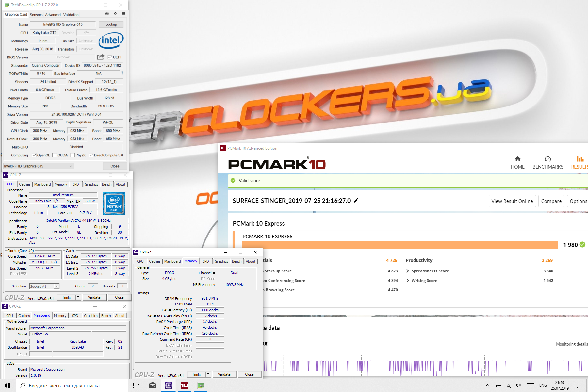The height and width of the screenshot is (392, 588).
Task: Click the Options button in PCMark
Action: point(578,201)
